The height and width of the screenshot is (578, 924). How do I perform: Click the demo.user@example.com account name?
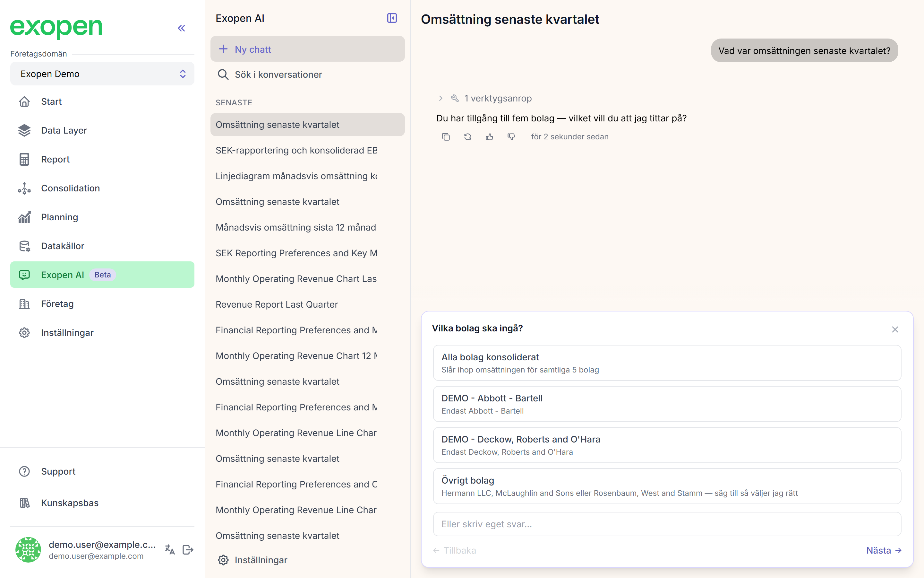tap(102, 544)
